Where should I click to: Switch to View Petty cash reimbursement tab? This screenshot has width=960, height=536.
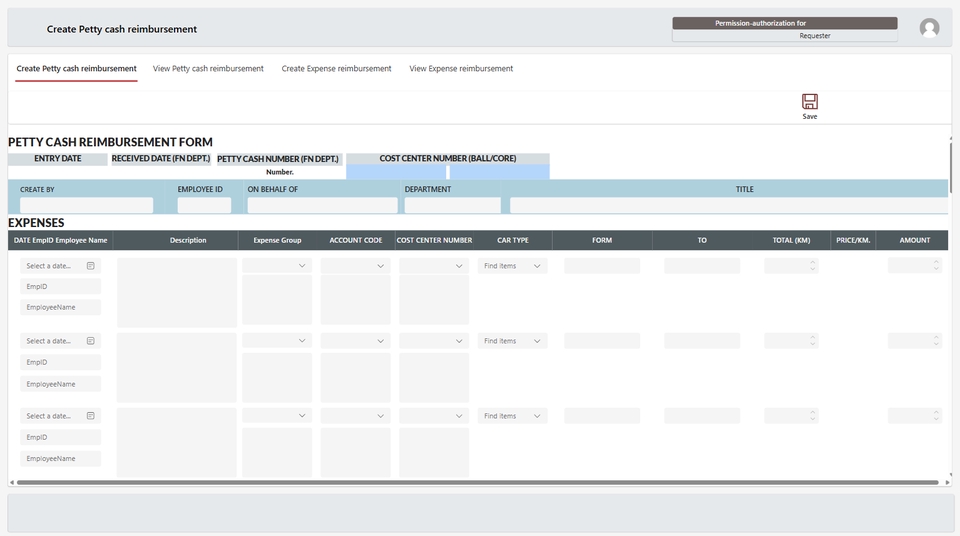click(208, 69)
